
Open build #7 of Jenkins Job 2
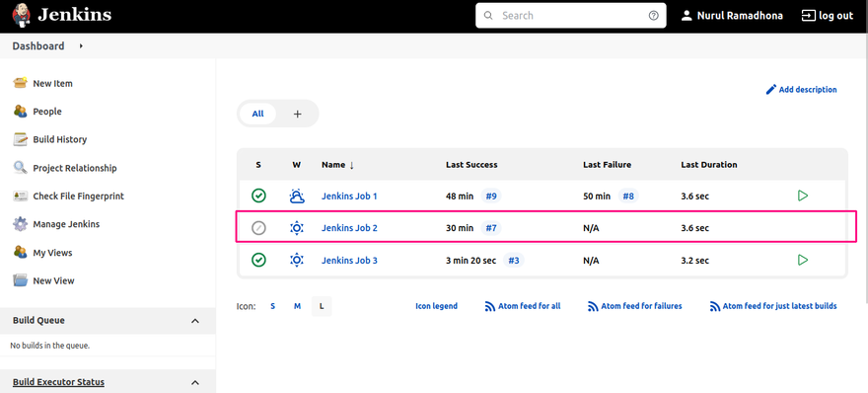point(491,228)
